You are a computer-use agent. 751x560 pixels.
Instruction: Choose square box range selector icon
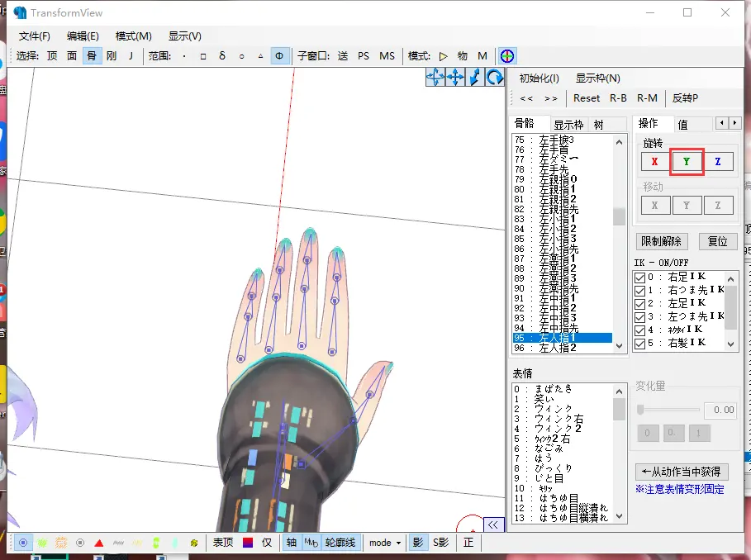(x=203, y=56)
